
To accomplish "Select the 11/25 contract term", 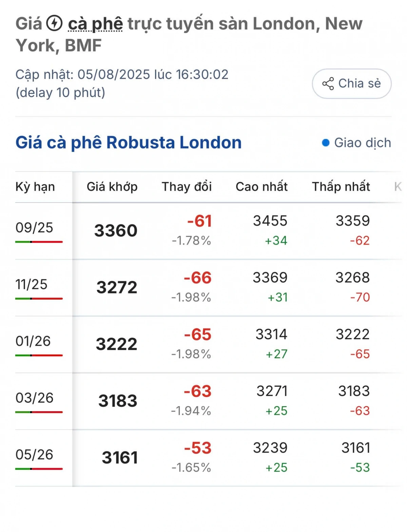I will 32,284.
